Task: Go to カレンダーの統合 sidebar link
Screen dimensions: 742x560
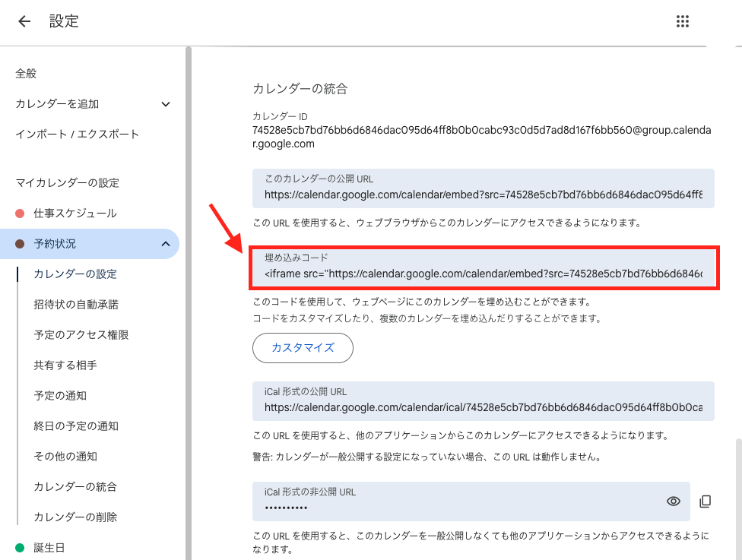Action: tap(75, 486)
